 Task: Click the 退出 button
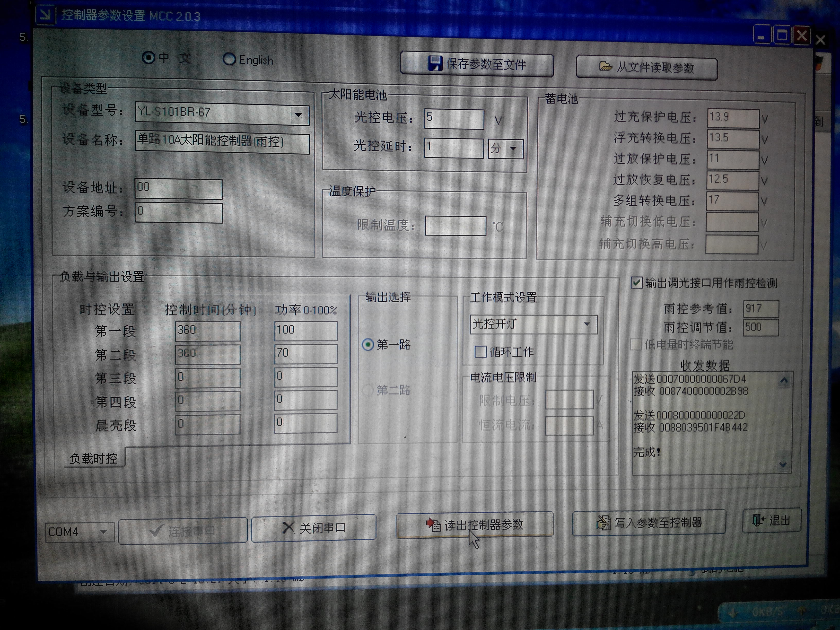click(x=772, y=520)
